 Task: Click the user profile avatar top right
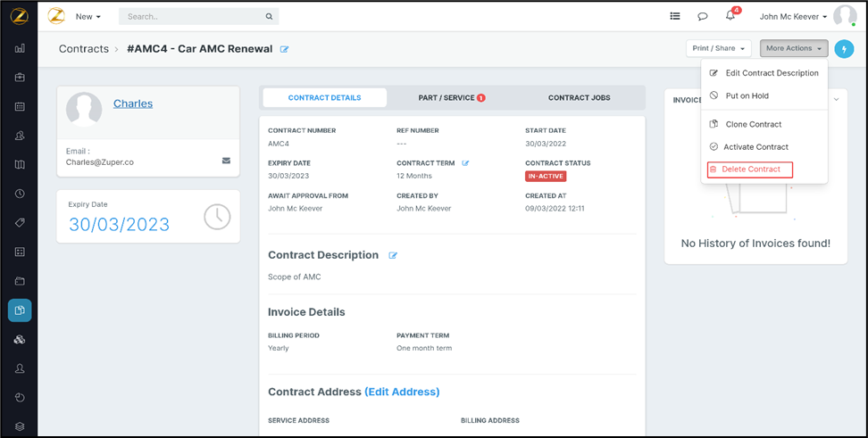(845, 16)
